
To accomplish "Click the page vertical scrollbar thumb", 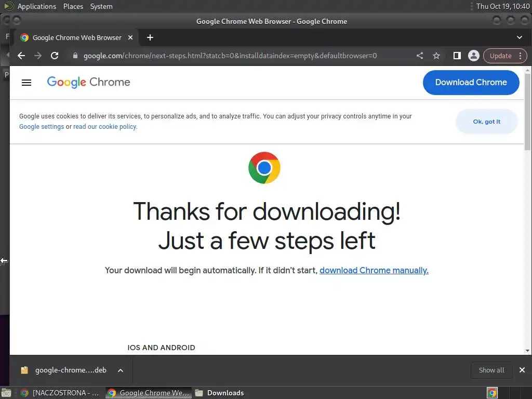I will pos(527,112).
